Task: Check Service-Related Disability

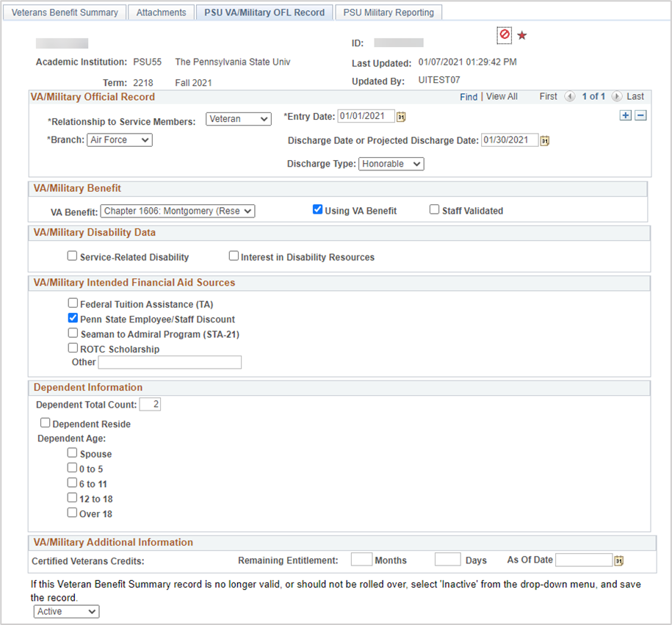Action: (72, 255)
